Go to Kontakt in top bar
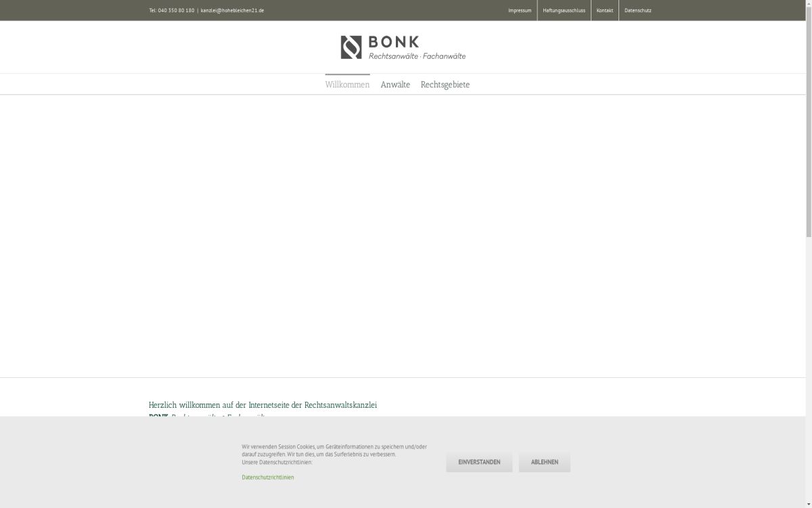The height and width of the screenshot is (508, 812). pyautogui.click(x=604, y=10)
